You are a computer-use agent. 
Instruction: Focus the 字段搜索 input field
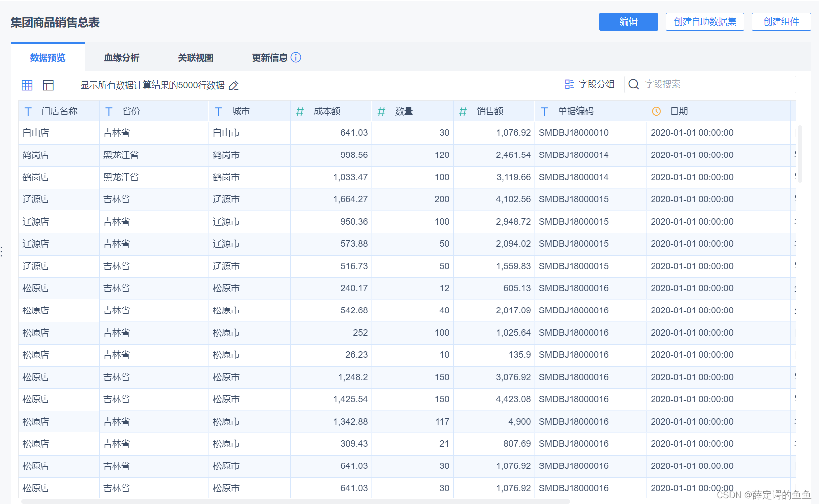(710, 84)
